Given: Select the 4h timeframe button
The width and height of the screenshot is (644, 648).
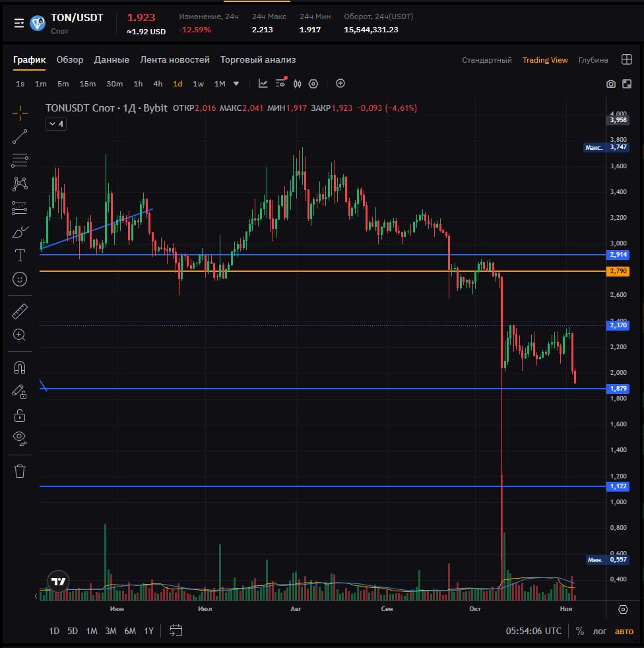Looking at the screenshot, I should pos(158,84).
